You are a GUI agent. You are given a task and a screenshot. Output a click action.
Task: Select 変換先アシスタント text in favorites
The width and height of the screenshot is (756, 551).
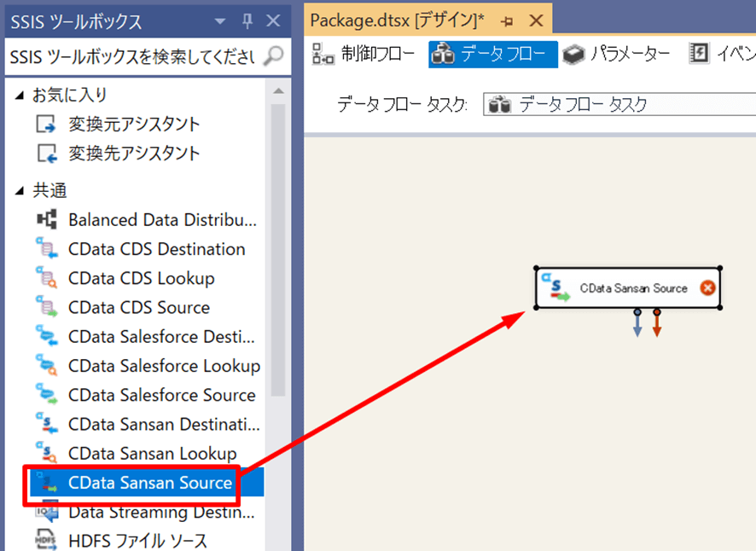click(x=134, y=154)
